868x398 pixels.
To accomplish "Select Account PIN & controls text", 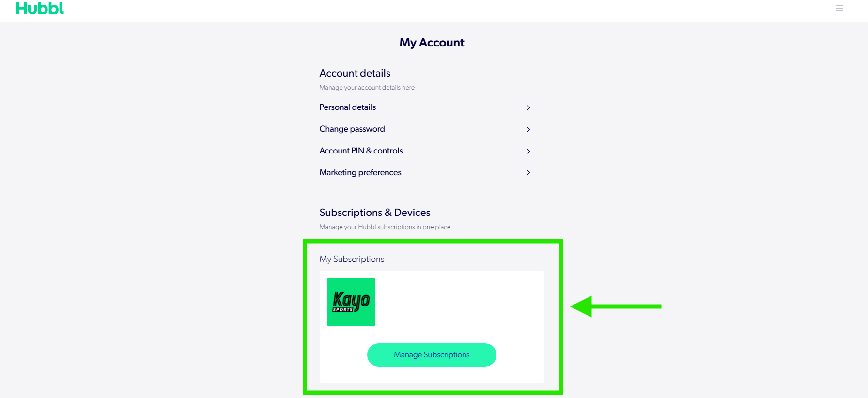I will 361,151.
